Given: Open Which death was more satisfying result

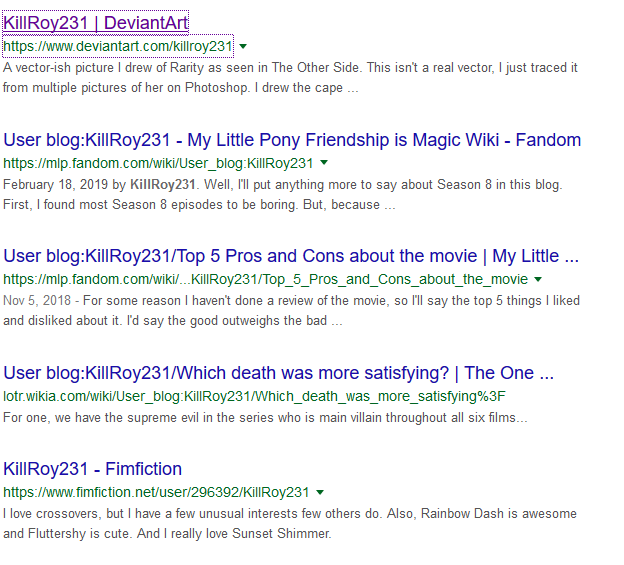Looking at the screenshot, I should click(x=279, y=373).
